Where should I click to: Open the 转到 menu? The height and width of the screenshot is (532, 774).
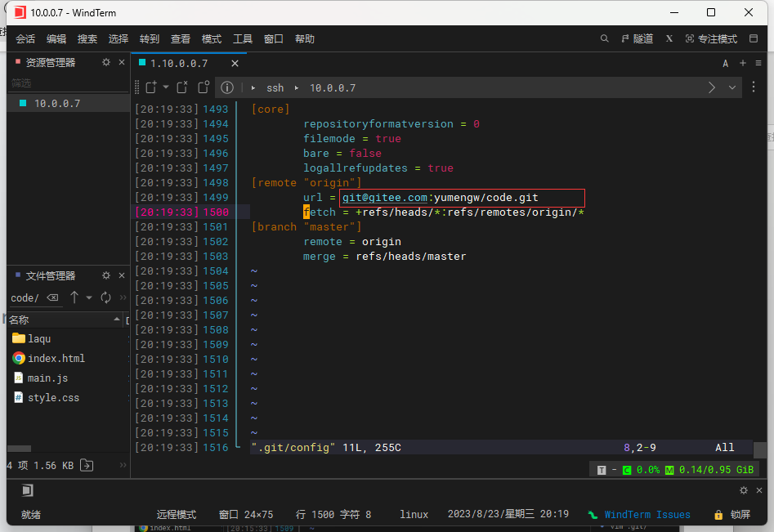click(x=150, y=39)
